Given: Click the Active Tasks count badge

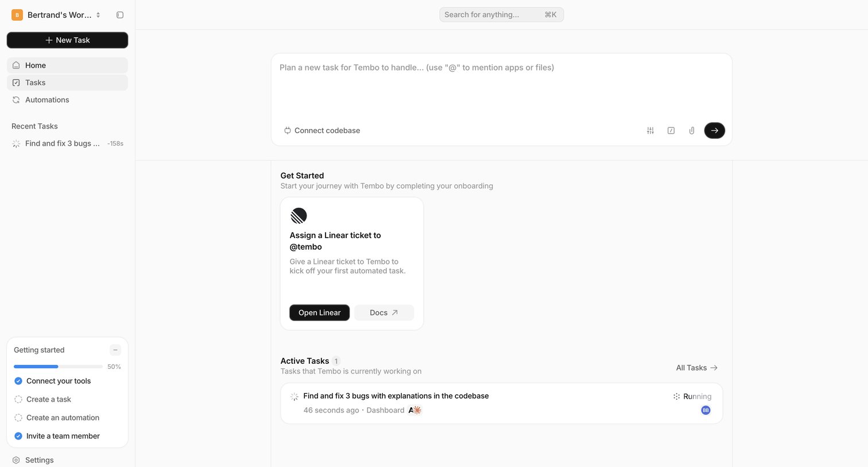Looking at the screenshot, I should click(x=336, y=361).
